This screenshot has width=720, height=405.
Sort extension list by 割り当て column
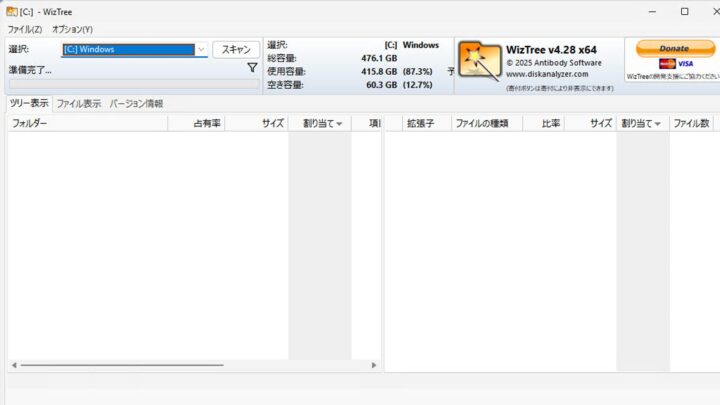641,124
